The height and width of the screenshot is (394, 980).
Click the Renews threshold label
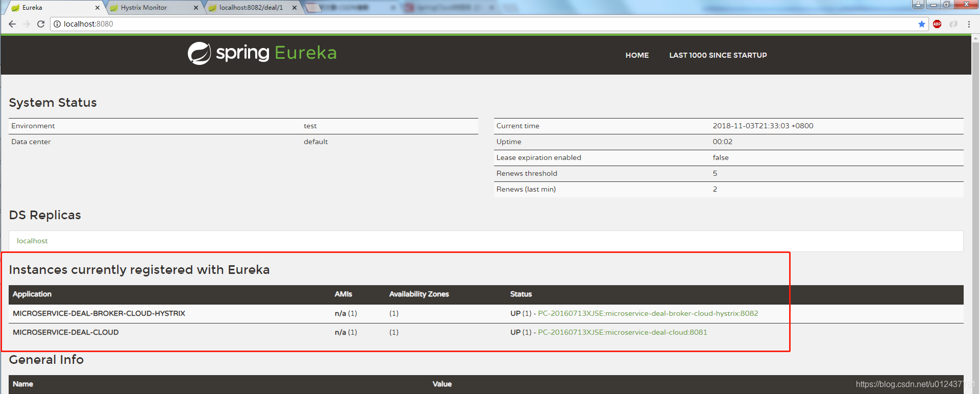point(527,173)
